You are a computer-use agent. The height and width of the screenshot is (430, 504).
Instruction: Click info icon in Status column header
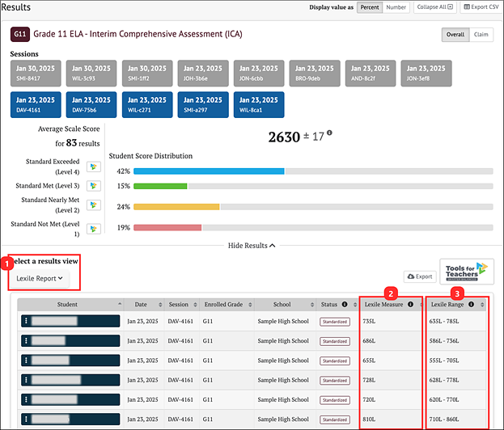345,305
